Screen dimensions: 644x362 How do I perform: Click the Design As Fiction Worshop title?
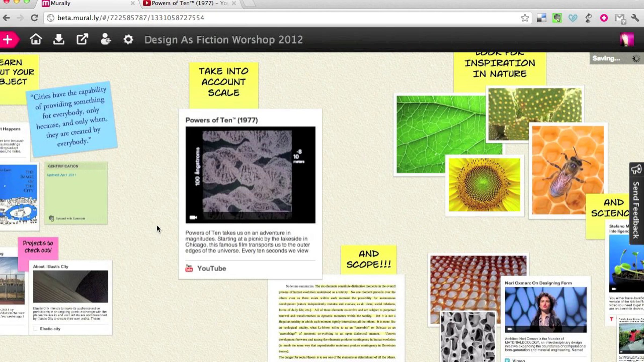coord(224,40)
